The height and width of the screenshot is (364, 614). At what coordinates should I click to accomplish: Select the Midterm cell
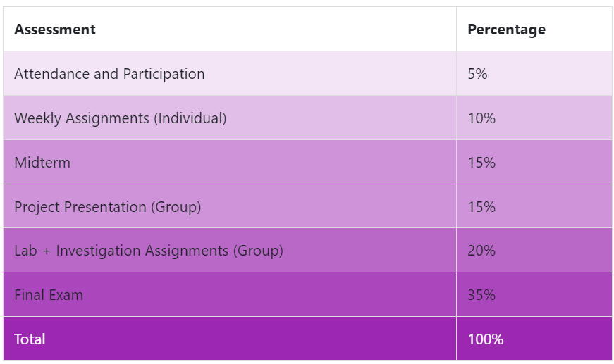[x=42, y=163]
